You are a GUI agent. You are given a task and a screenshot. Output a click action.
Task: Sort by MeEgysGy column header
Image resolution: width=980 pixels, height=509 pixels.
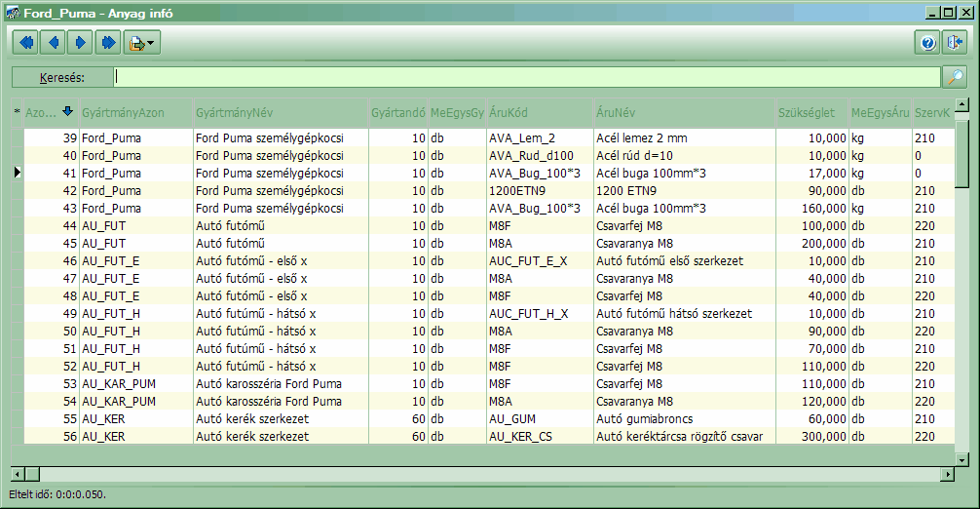click(x=457, y=112)
